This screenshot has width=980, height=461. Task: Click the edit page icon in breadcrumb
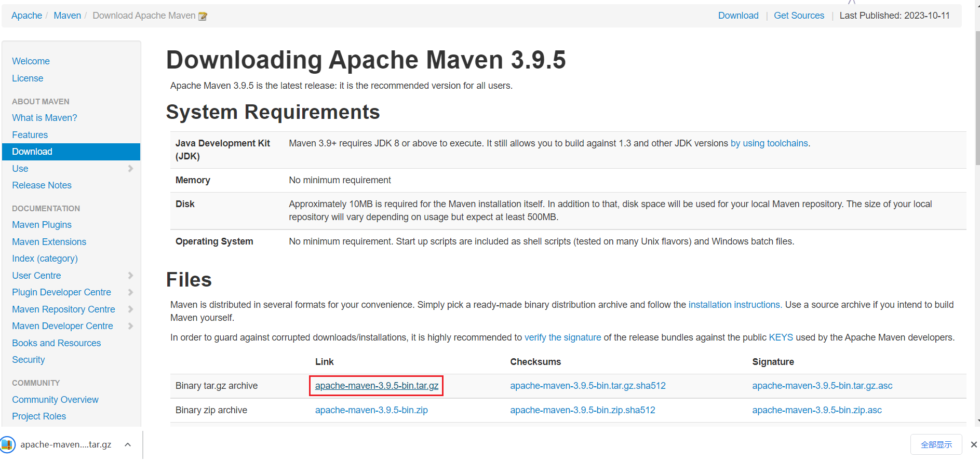(x=203, y=16)
